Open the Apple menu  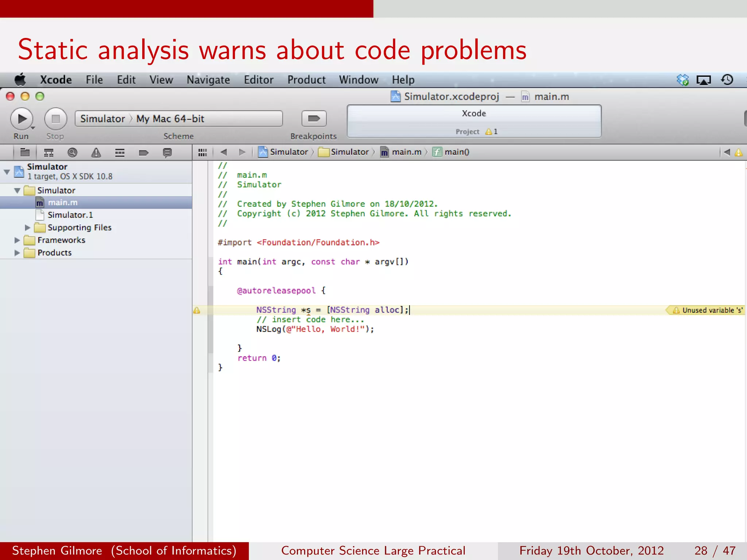pos(20,79)
